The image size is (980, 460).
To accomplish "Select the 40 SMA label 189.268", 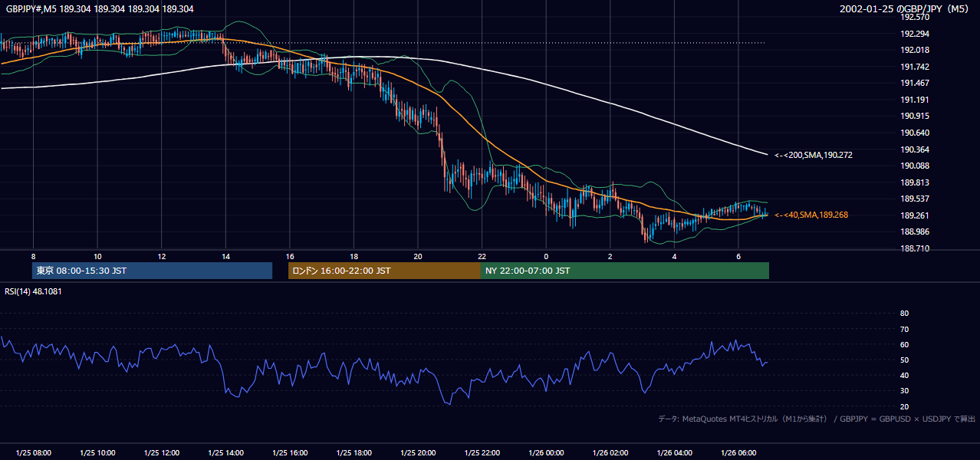I will (x=811, y=215).
